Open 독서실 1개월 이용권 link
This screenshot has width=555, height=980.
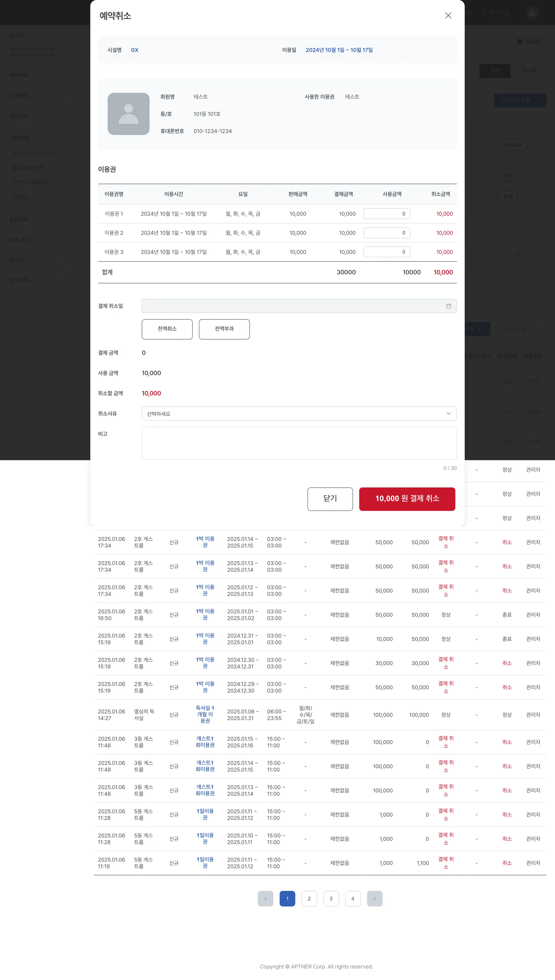point(205,714)
